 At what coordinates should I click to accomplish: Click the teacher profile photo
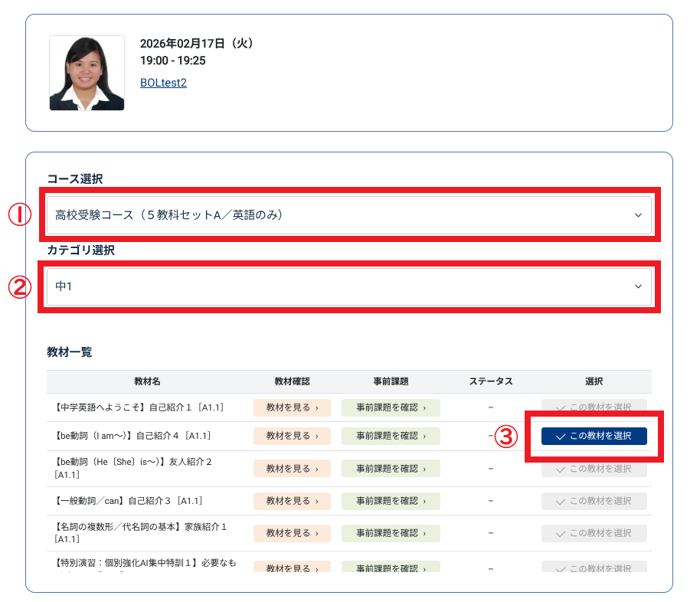87,73
